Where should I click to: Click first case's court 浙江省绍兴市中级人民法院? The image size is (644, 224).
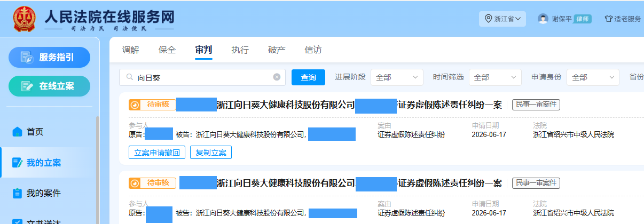[x=574, y=134]
